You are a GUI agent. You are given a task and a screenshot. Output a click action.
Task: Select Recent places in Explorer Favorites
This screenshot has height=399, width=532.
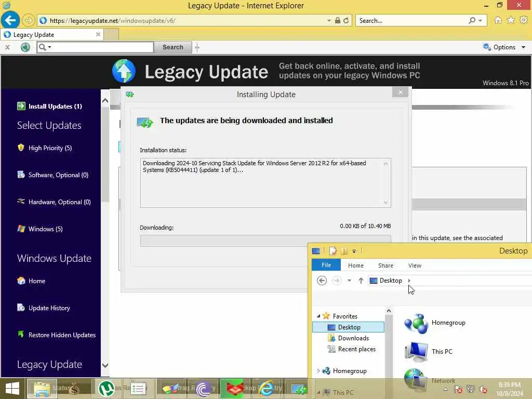(356, 349)
